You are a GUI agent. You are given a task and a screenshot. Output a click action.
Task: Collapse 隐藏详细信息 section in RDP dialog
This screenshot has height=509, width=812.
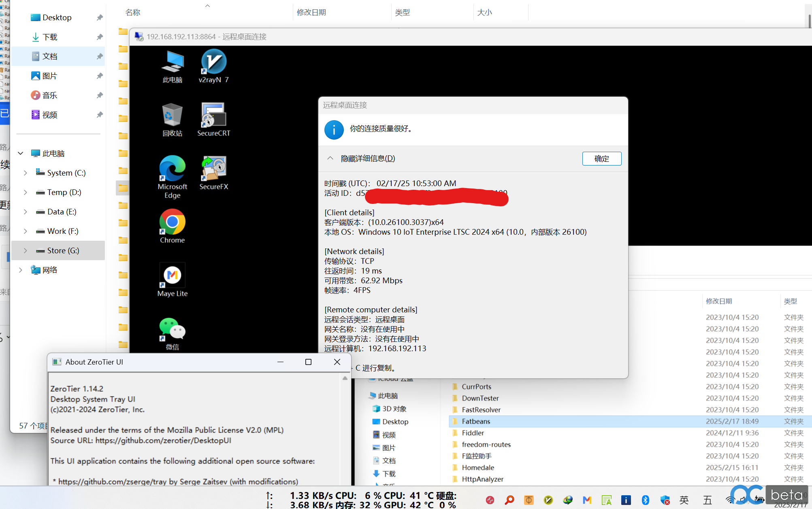coord(360,158)
